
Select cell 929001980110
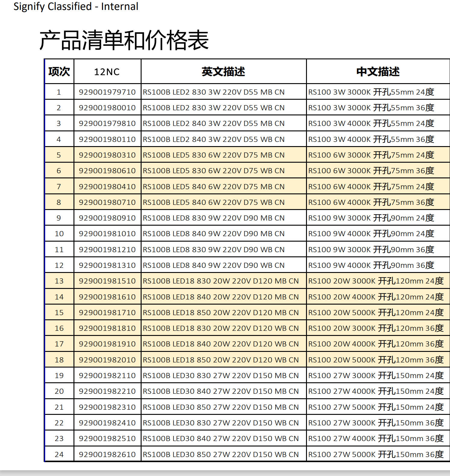coord(107,139)
